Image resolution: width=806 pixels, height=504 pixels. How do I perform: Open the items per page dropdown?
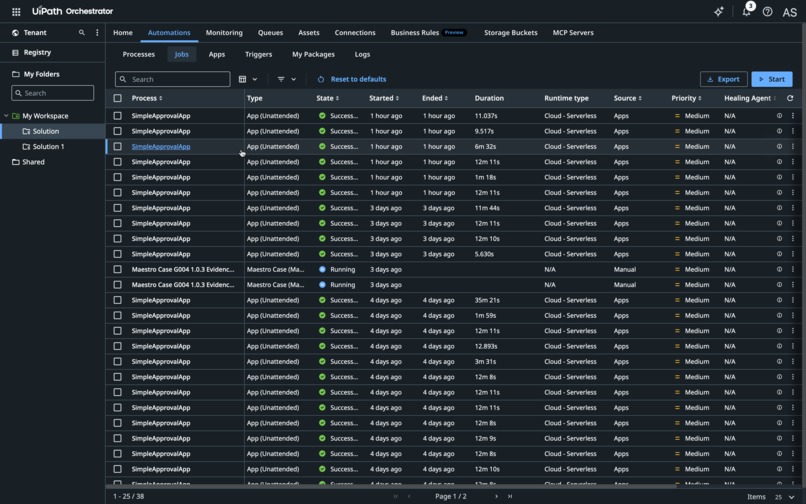pos(785,497)
